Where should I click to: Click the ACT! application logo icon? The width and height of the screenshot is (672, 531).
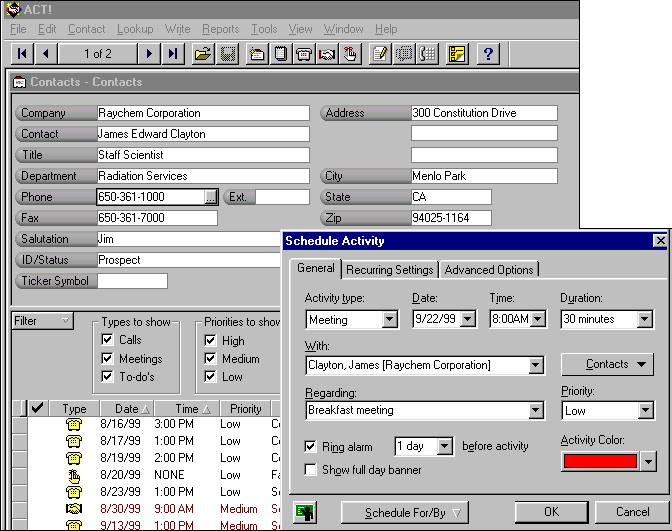(x=13, y=9)
